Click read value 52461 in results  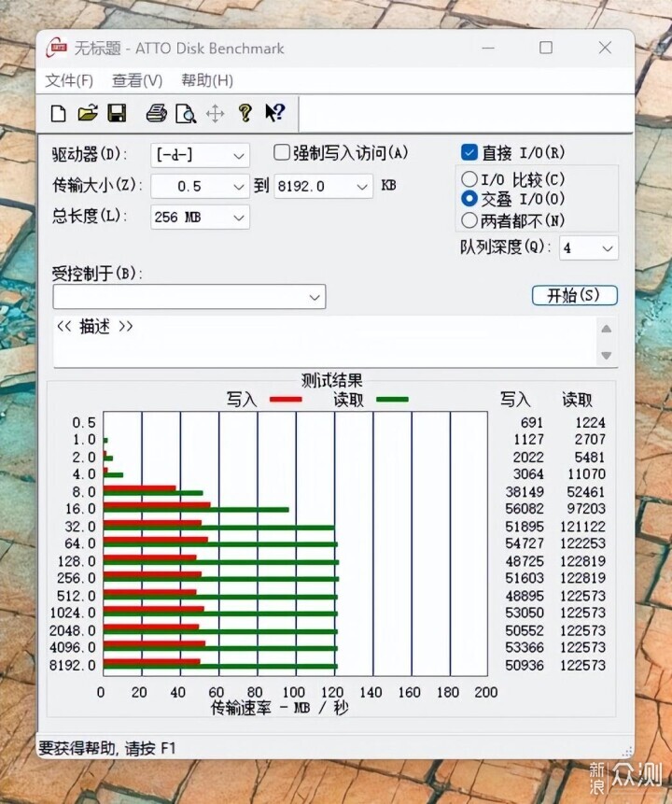[586, 492]
